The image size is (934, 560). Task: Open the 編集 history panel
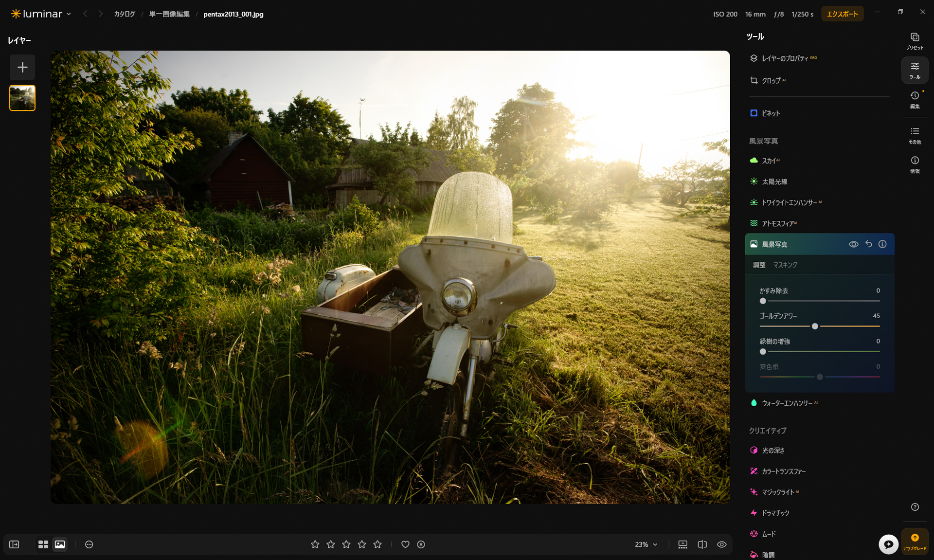point(915,100)
